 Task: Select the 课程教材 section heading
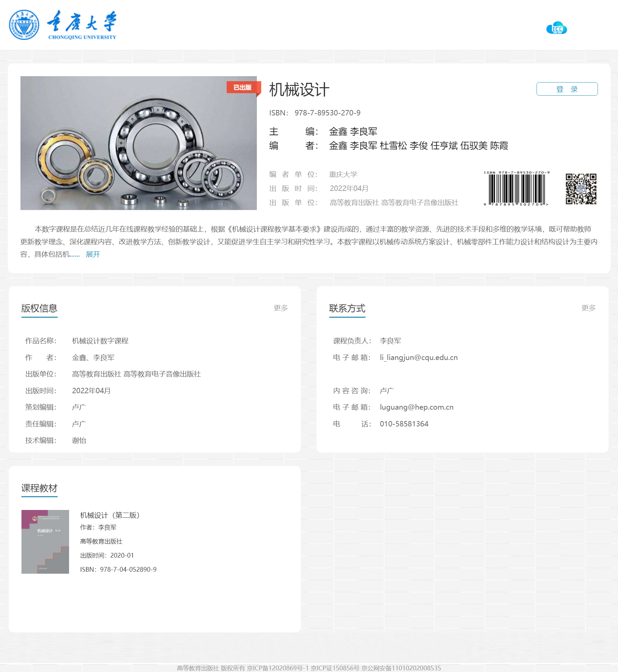pos(40,488)
